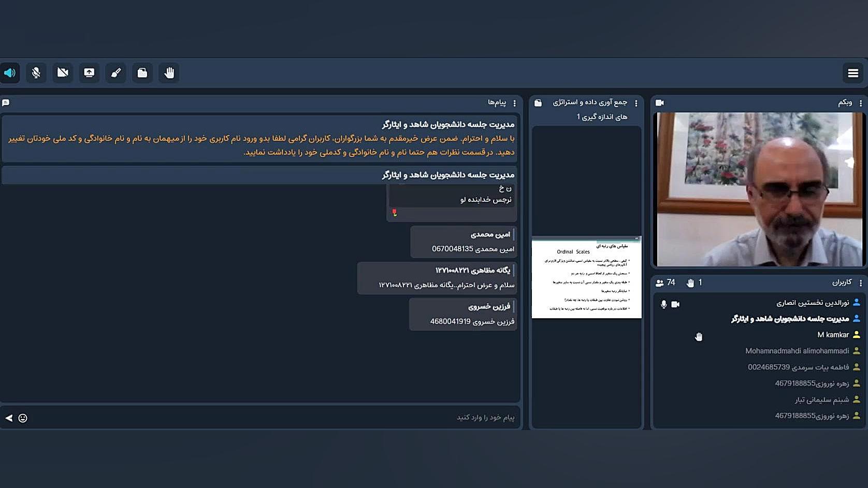Raise hand using the toolbar hand icon

(169, 73)
